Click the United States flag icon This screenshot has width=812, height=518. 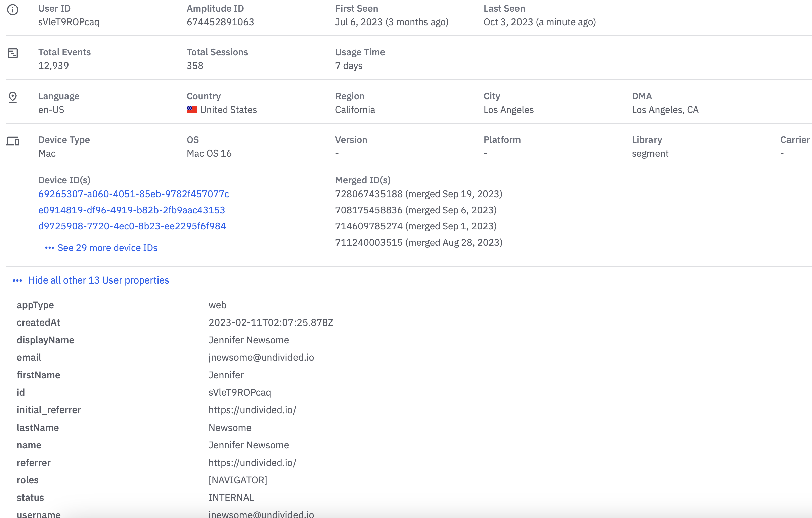point(192,110)
